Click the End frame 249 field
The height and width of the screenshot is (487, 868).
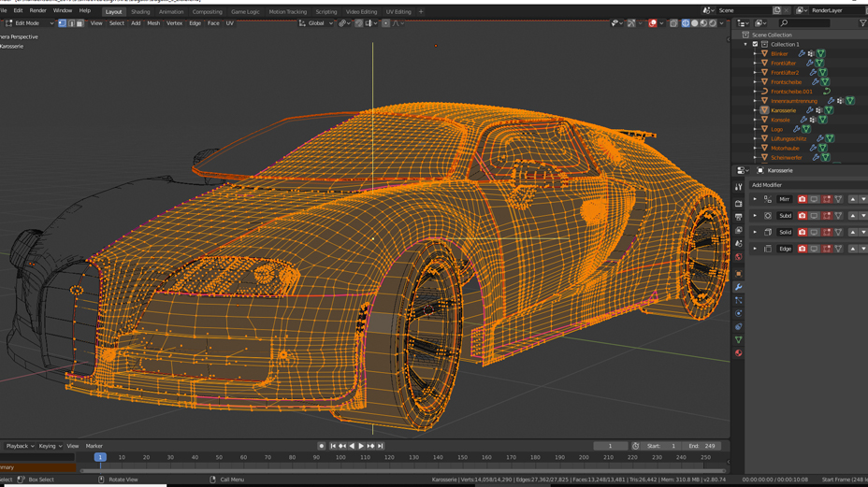point(702,446)
